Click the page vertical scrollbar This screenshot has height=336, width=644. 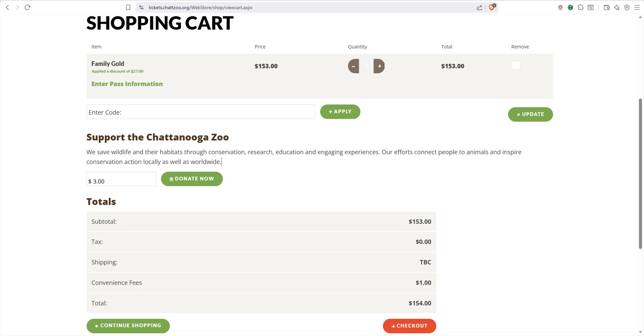tap(641, 173)
